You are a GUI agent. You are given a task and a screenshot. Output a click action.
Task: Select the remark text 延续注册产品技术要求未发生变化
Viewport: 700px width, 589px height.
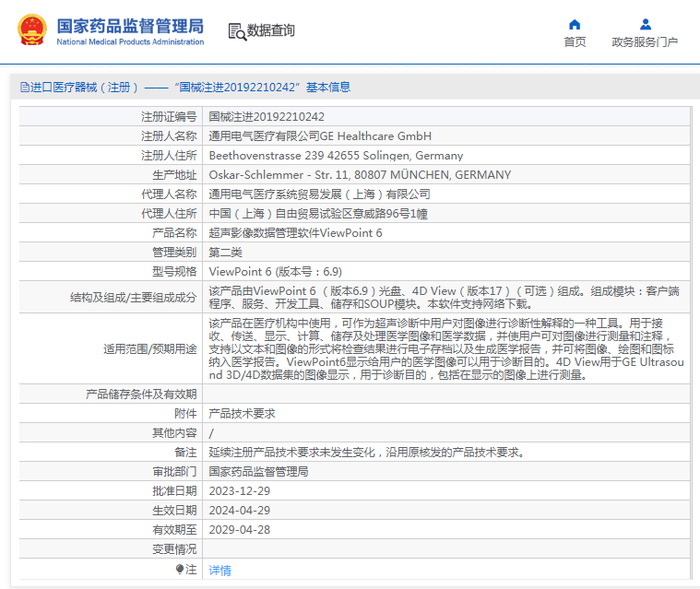367,453
